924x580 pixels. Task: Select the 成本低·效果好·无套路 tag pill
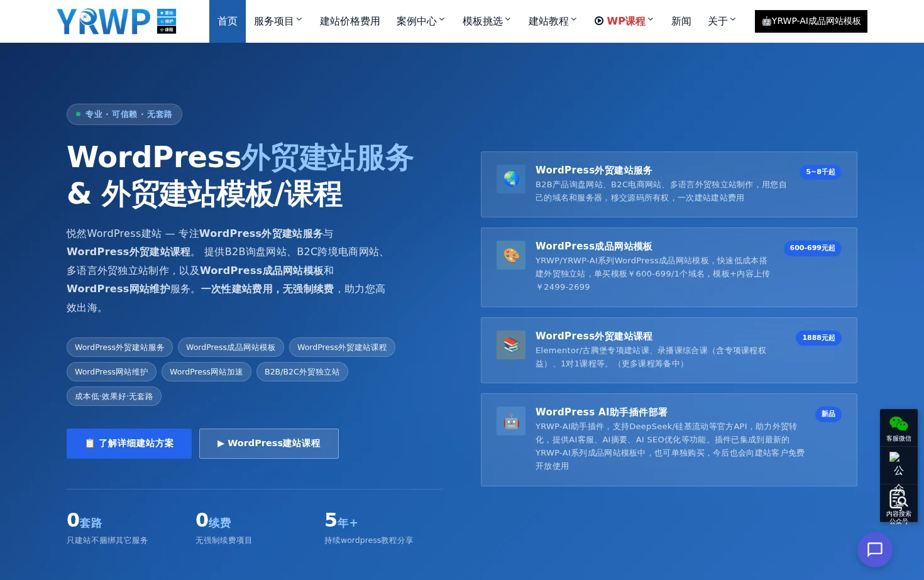tap(114, 397)
